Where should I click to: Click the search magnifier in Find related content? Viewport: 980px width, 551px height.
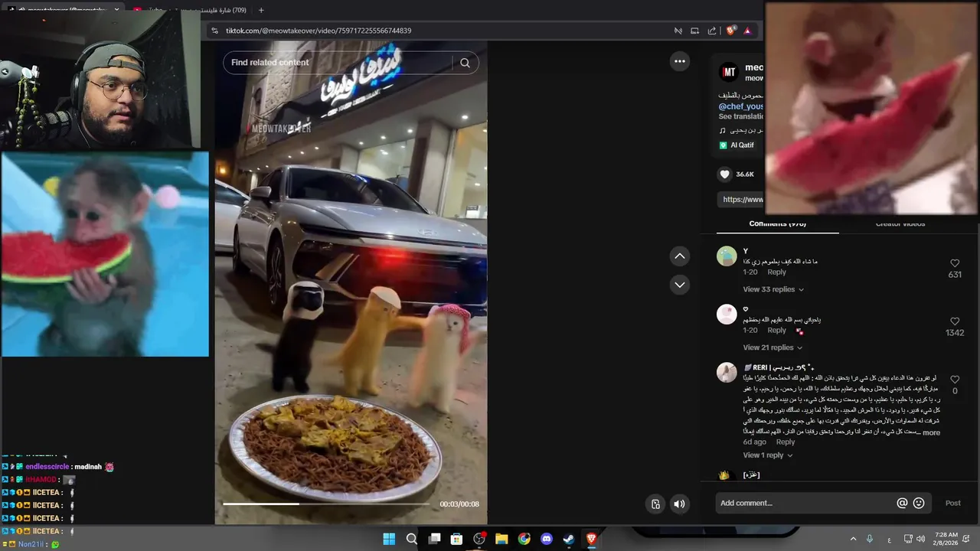point(465,63)
